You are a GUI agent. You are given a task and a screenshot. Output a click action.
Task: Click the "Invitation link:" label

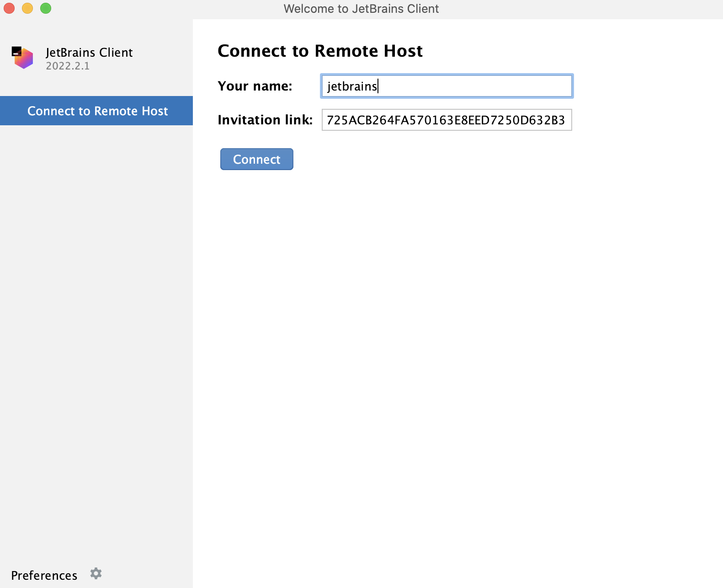pos(265,120)
